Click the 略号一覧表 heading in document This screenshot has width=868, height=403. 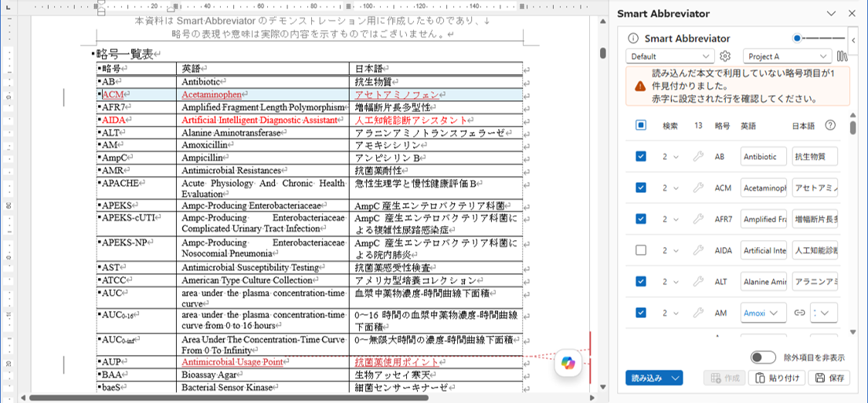coord(124,54)
